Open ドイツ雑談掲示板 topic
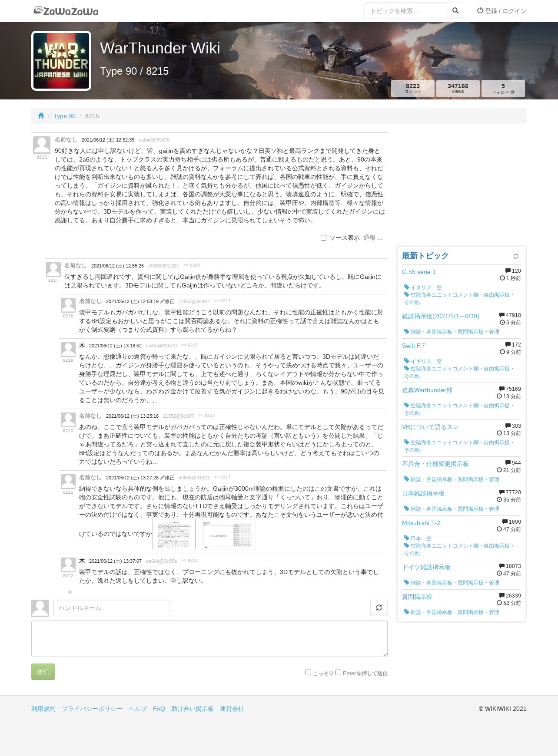The width and height of the screenshot is (558, 756). click(x=426, y=567)
